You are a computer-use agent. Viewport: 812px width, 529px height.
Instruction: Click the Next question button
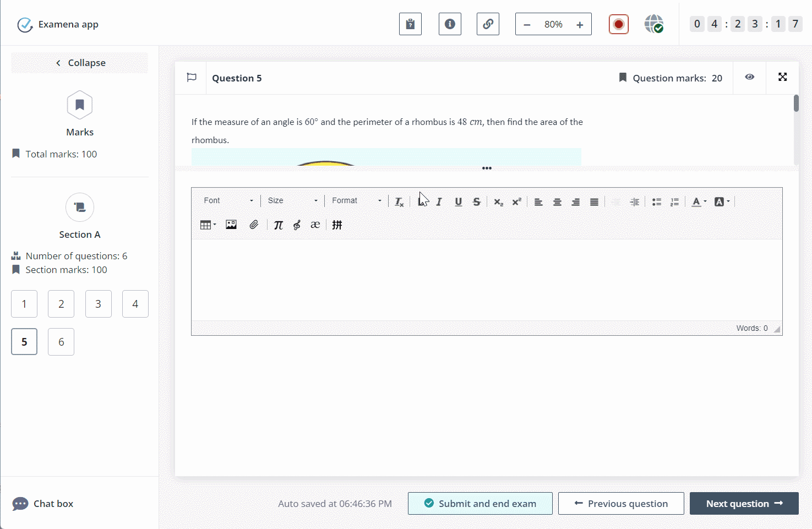coord(744,504)
